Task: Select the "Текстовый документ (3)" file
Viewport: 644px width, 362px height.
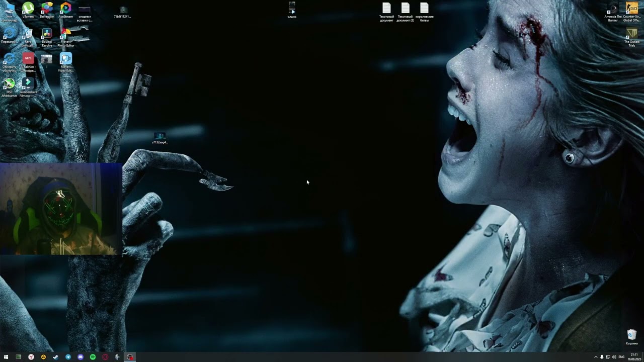Action: coord(405,13)
